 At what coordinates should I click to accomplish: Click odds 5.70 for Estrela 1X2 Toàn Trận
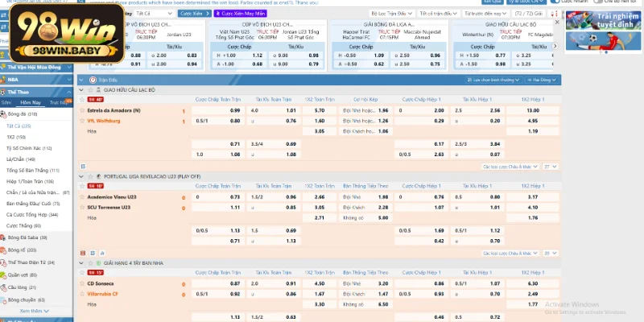pyautogui.click(x=320, y=110)
